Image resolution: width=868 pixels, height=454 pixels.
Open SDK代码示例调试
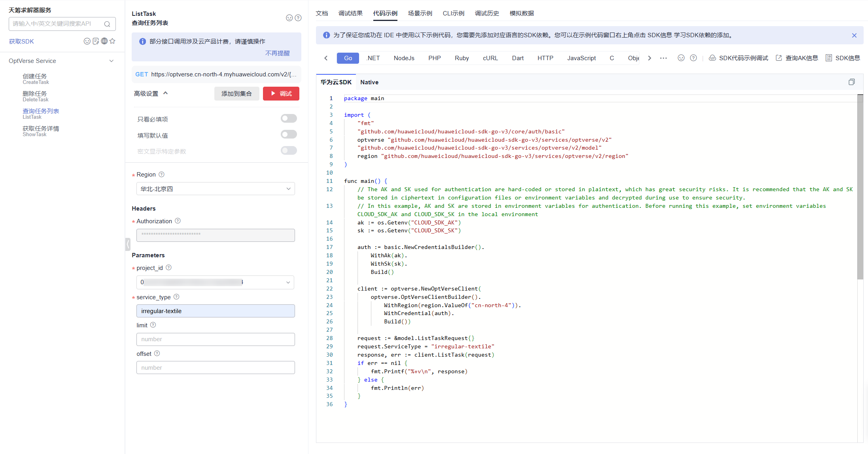click(x=739, y=58)
